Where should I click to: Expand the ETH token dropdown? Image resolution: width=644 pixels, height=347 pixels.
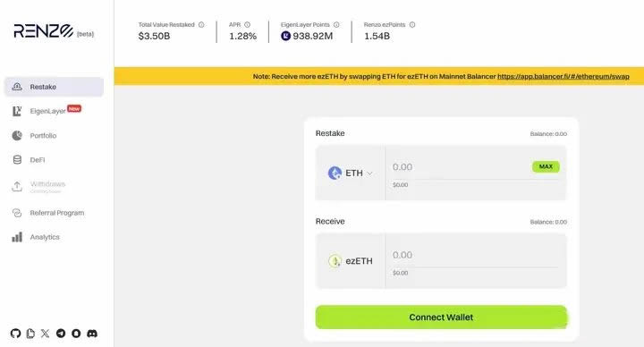[x=351, y=173]
